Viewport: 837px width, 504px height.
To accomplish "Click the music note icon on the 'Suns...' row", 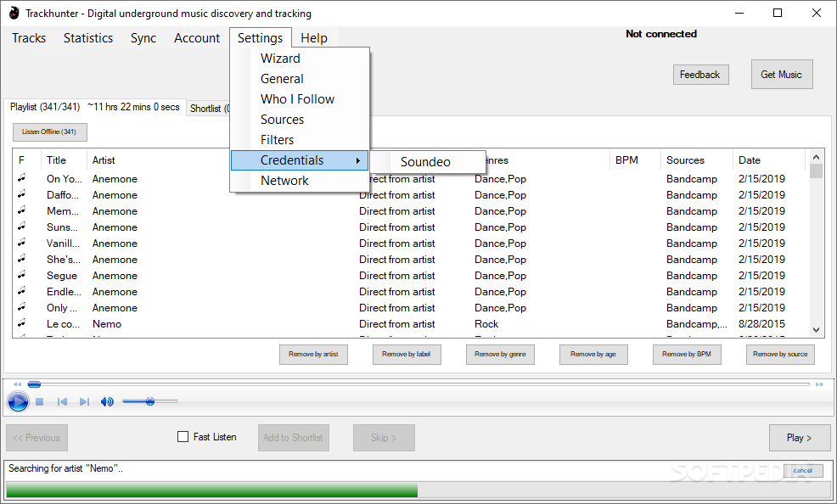I will point(22,227).
